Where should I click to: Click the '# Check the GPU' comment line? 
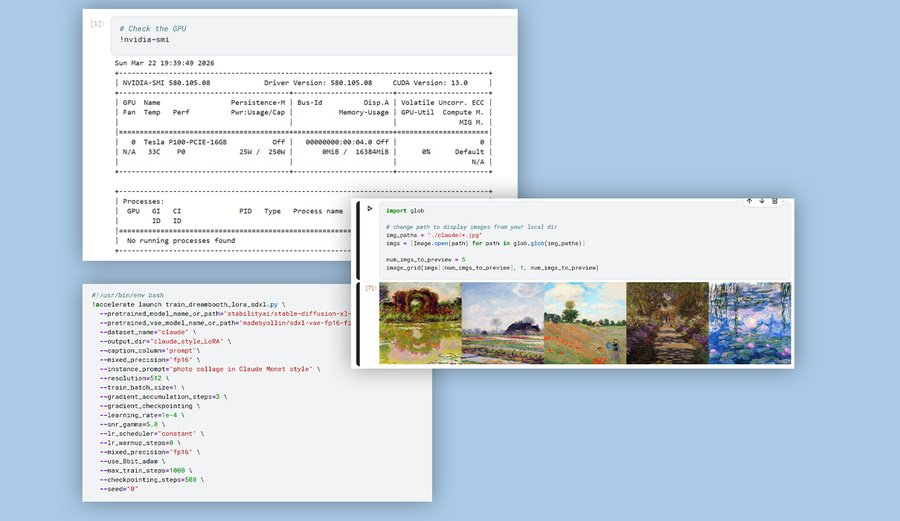click(x=153, y=28)
